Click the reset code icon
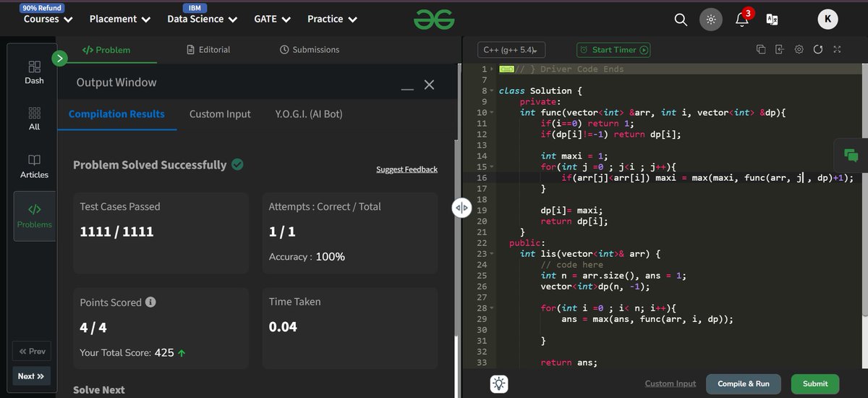The height and width of the screenshot is (398, 868). coord(818,50)
